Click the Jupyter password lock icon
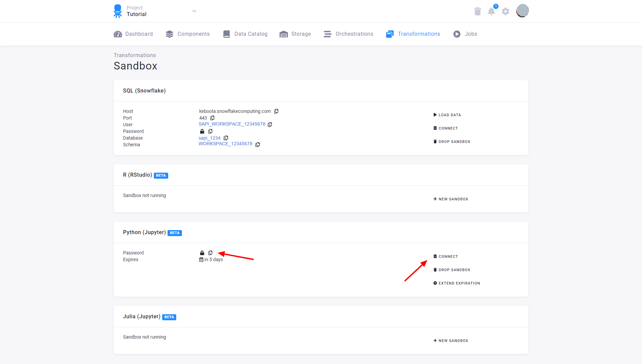The width and height of the screenshot is (642, 364). 202,253
